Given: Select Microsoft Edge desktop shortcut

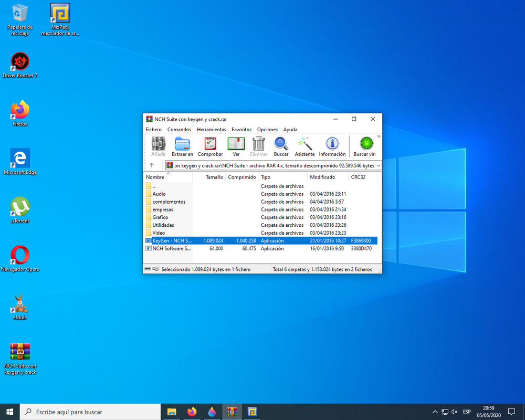Looking at the screenshot, I should pyautogui.click(x=20, y=162).
